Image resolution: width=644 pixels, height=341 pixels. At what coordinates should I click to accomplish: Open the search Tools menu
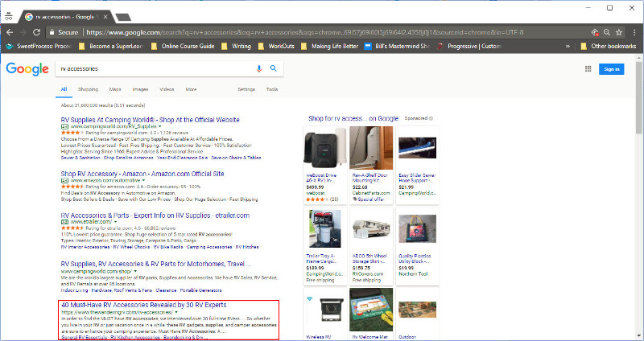click(x=272, y=89)
